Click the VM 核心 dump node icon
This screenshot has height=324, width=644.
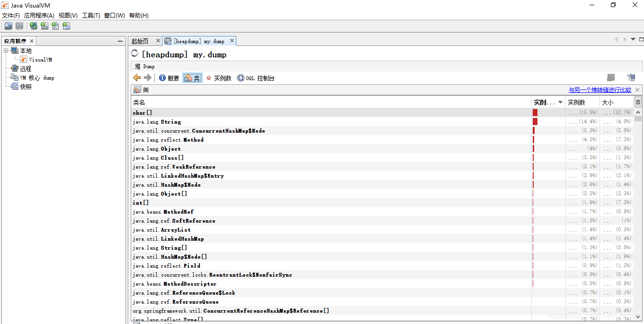pyautogui.click(x=15, y=78)
